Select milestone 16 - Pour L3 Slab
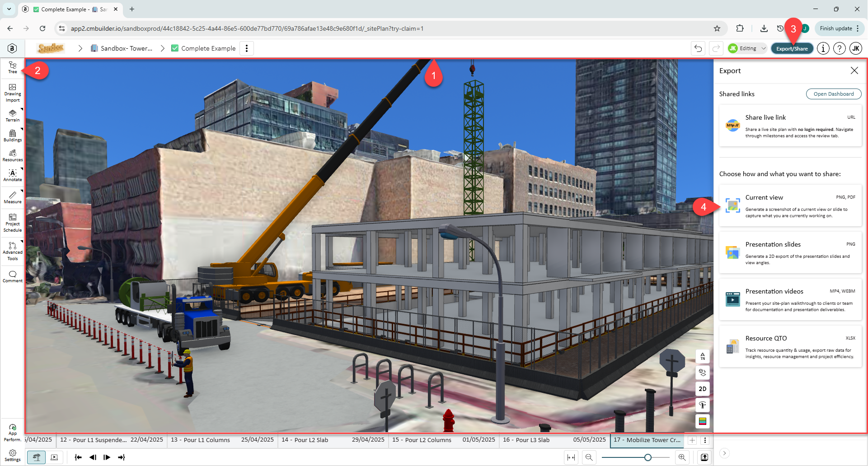The height and width of the screenshot is (466, 868). [x=554, y=440]
